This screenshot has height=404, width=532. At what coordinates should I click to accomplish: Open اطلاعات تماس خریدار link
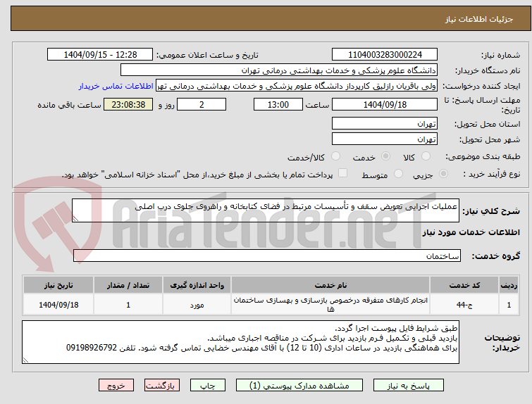pyautogui.click(x=116, y=86)
